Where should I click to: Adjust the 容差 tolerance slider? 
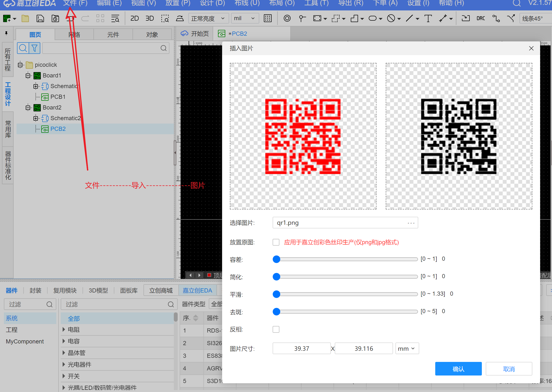[345, 259]
